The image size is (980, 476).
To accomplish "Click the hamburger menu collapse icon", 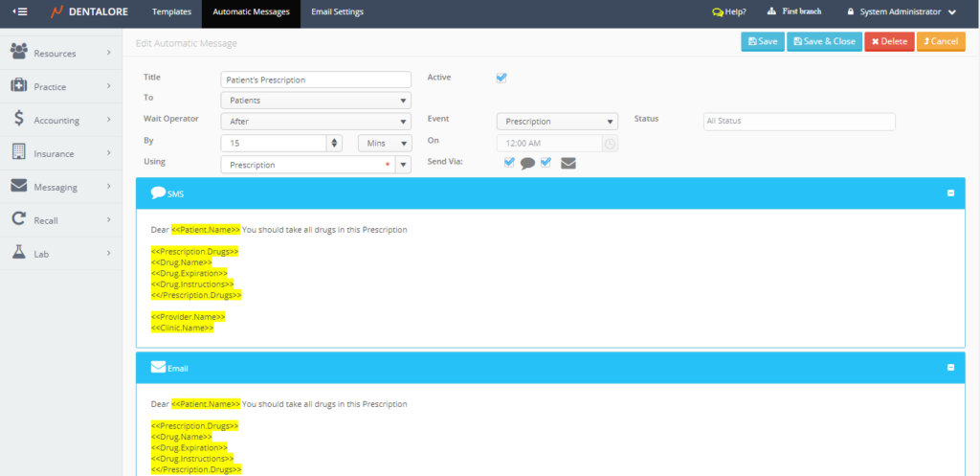I will (x=21, y=12).
